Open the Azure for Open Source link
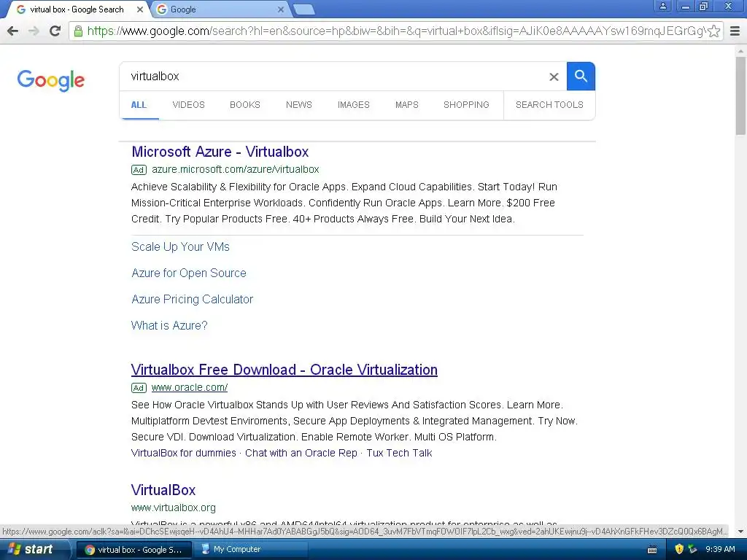 tap(189, 273)
